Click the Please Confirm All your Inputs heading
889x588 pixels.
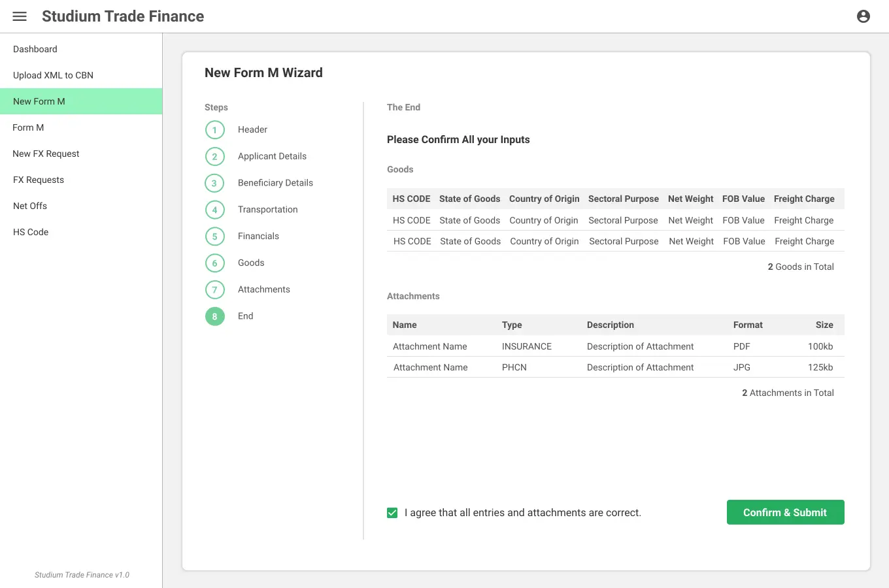[458, 139]
